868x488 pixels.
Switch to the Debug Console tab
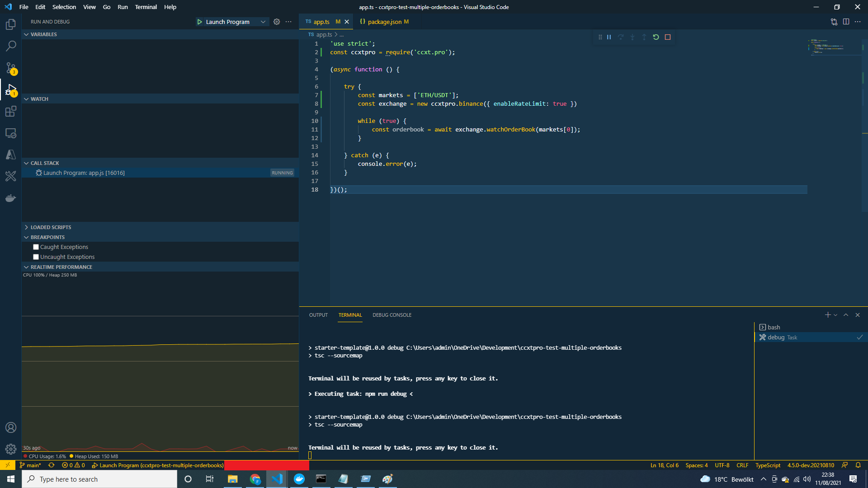392,315
